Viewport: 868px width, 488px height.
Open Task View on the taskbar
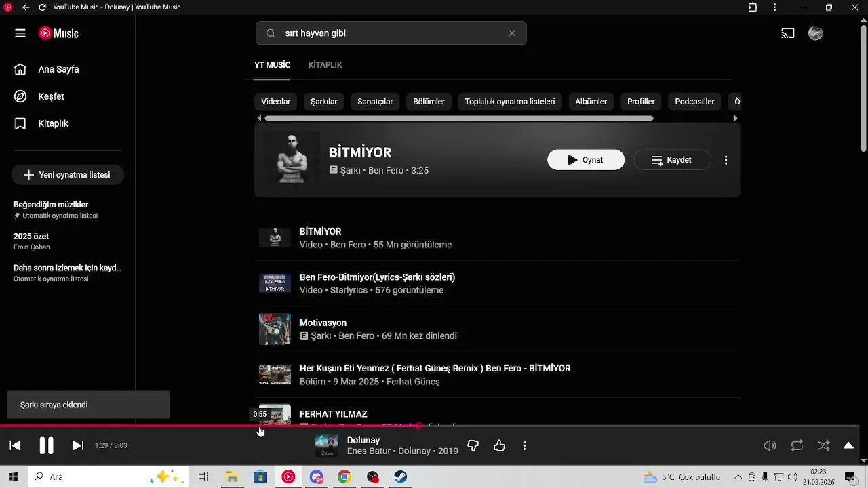click(x=203, y=477)
